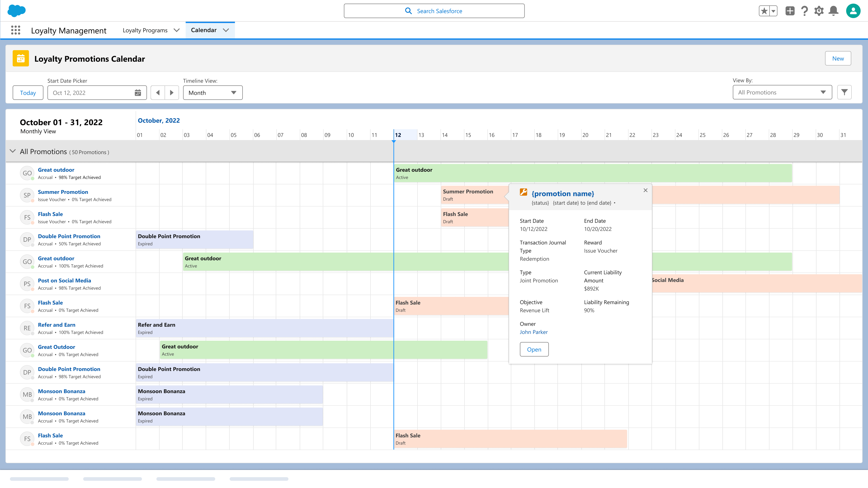Viewport: 868px width, 488px height.
Task: Click the promotion wrench icon in popover
Action: point(523,192)
